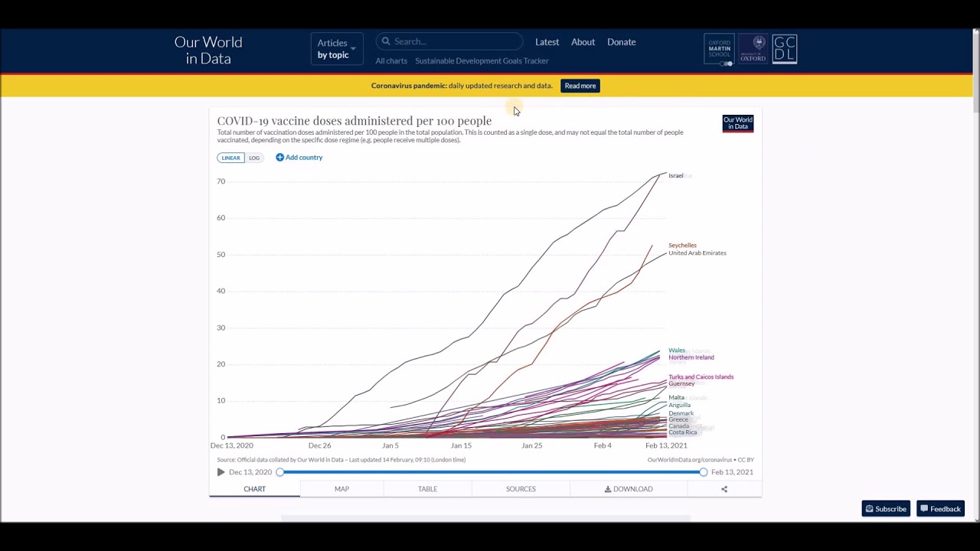
Task: Click the timeline end handle at Feb 13
Action: coord(703,472)
